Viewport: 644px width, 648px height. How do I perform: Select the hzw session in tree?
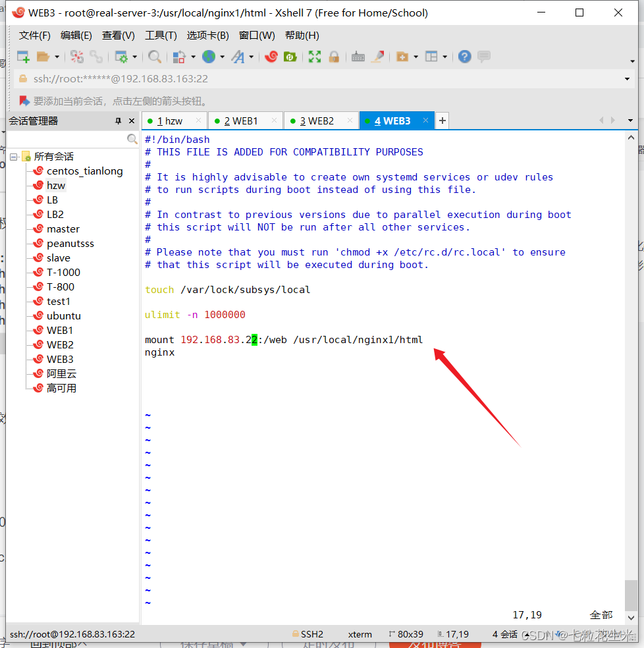(x=56, y=186)
